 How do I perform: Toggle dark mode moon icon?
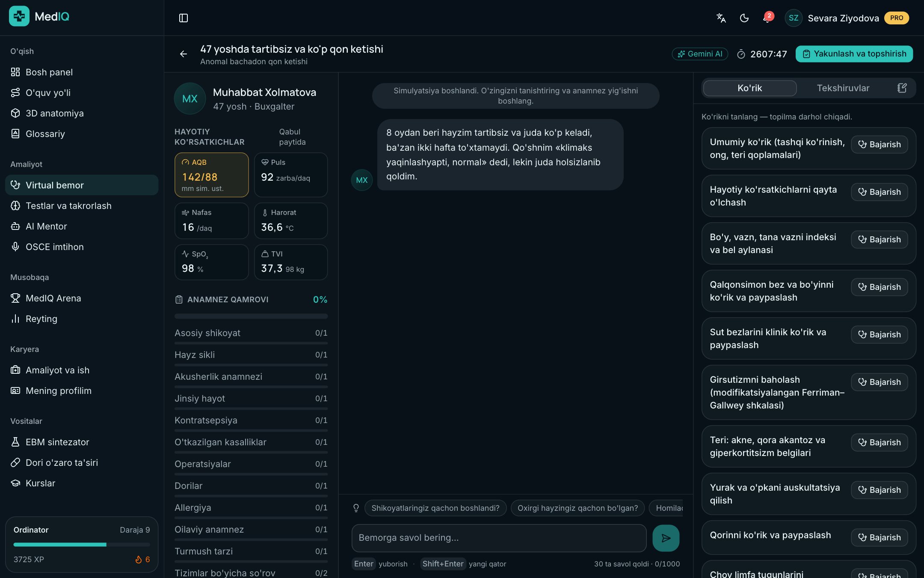(744, 18)
